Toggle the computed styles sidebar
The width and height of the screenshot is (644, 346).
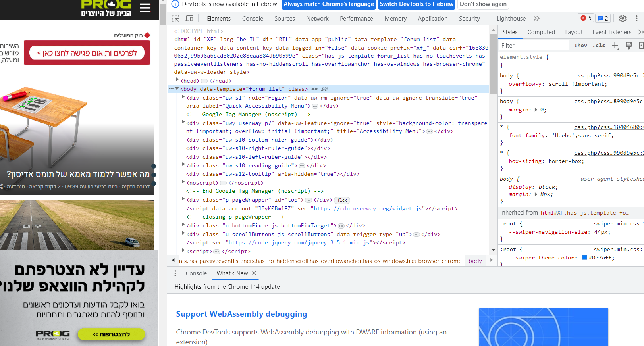[641, 46]
